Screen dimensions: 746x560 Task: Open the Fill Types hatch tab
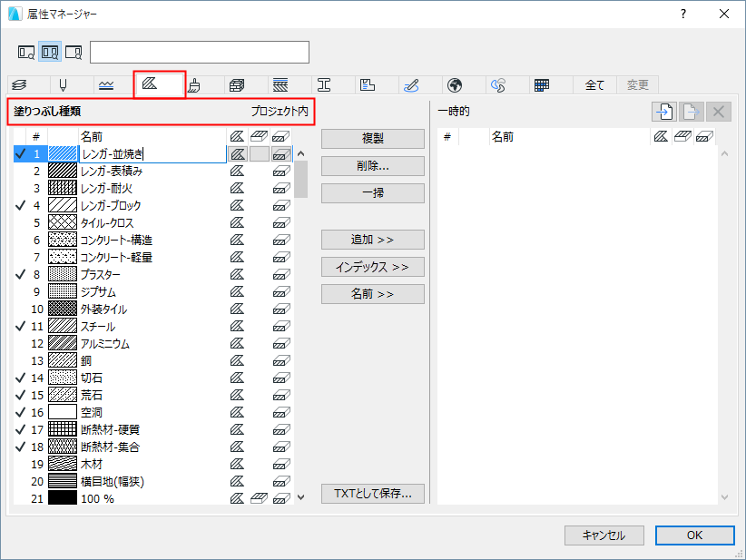pos(159,84)
